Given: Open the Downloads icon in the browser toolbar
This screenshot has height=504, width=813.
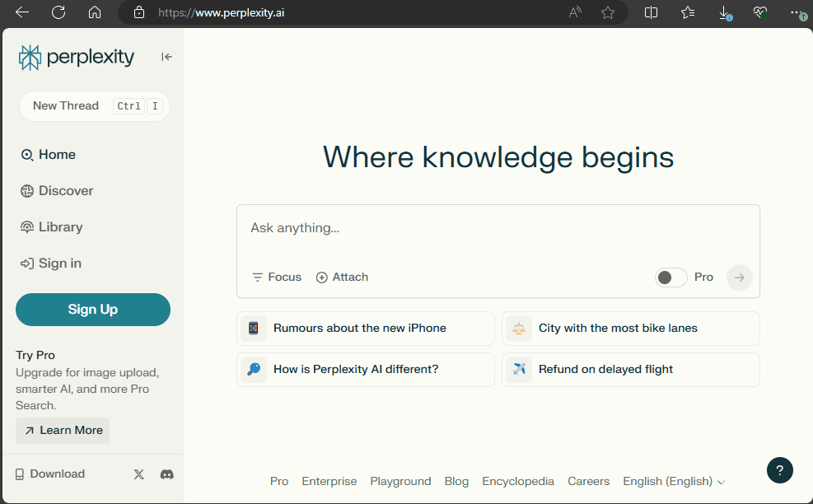Looking at the screenshot, I should [x=725, y=13].
